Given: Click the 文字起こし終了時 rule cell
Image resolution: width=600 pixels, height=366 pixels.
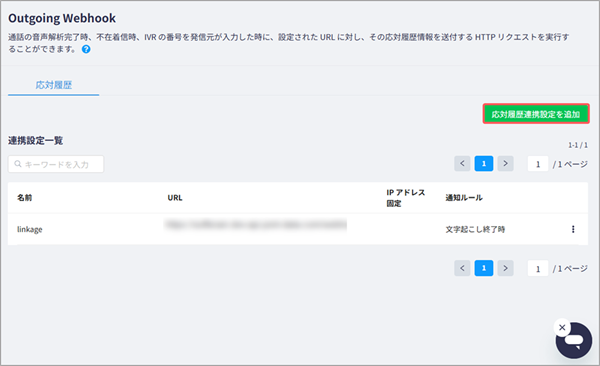Looking at the screenshot, I should point(475,229).
